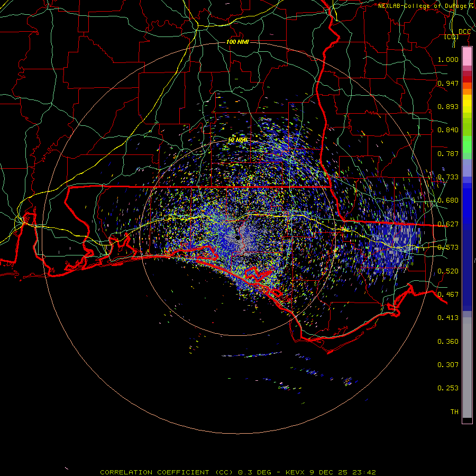
Task: Select the 0.947 scale value
Action: tap(448, 83)
